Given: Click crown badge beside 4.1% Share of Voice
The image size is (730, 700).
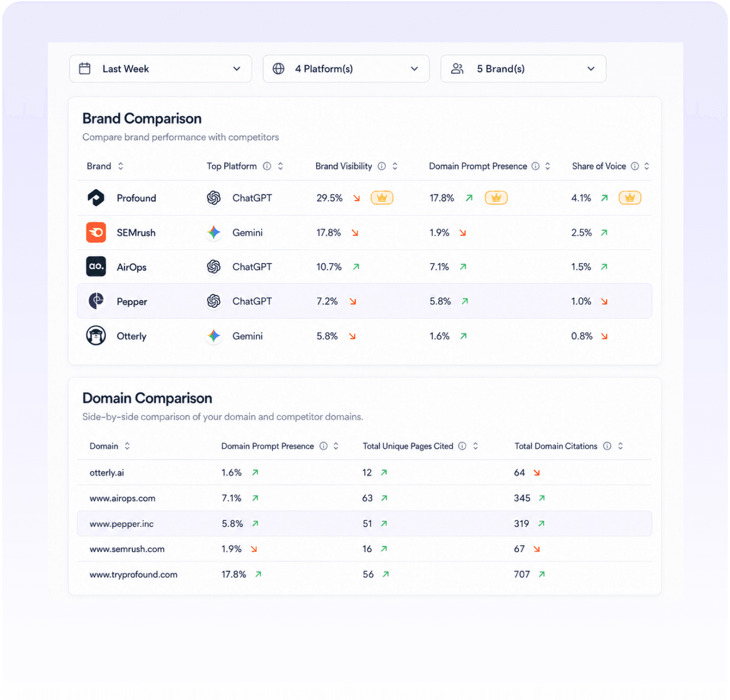Looking at the screenshot, I should click(630, 198).
